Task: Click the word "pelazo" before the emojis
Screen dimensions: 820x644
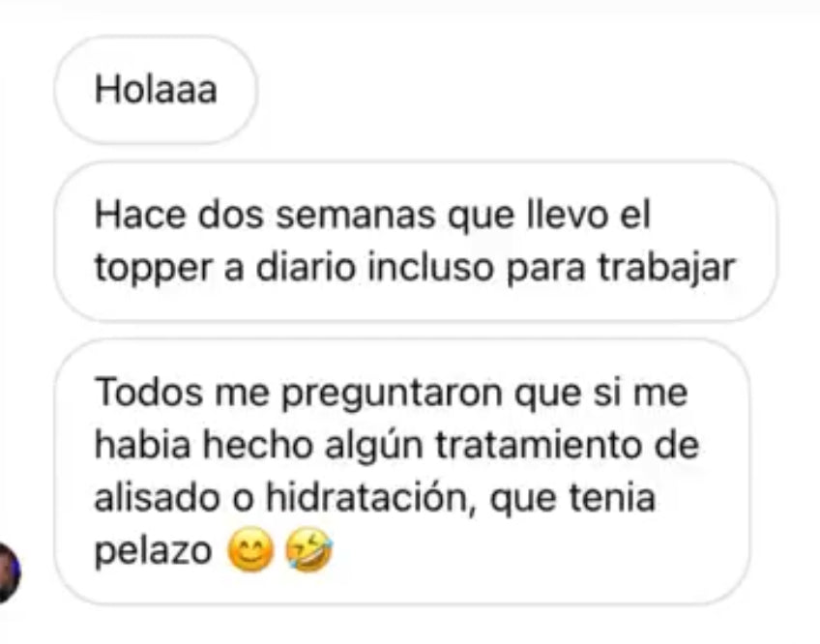Action: [153, 551]
